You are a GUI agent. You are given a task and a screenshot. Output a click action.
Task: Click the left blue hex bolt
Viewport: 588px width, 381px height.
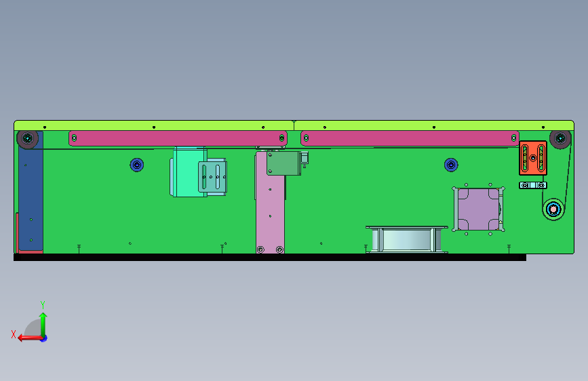coord(137,165)
